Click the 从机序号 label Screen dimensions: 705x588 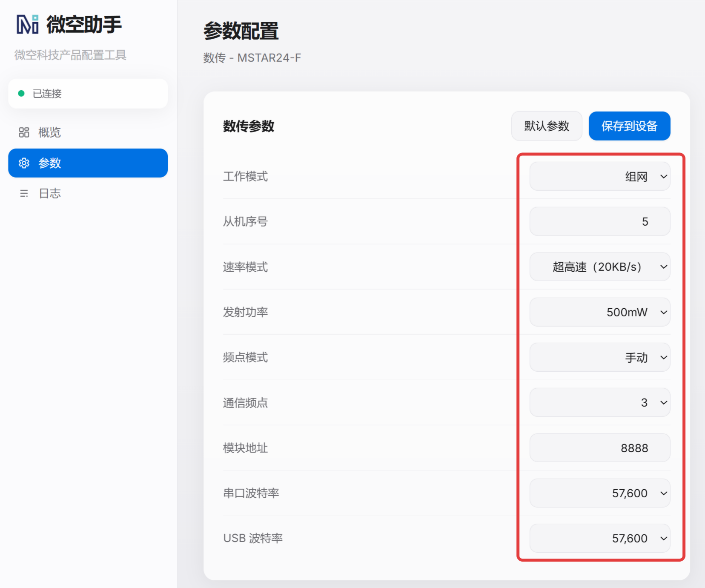246,221
